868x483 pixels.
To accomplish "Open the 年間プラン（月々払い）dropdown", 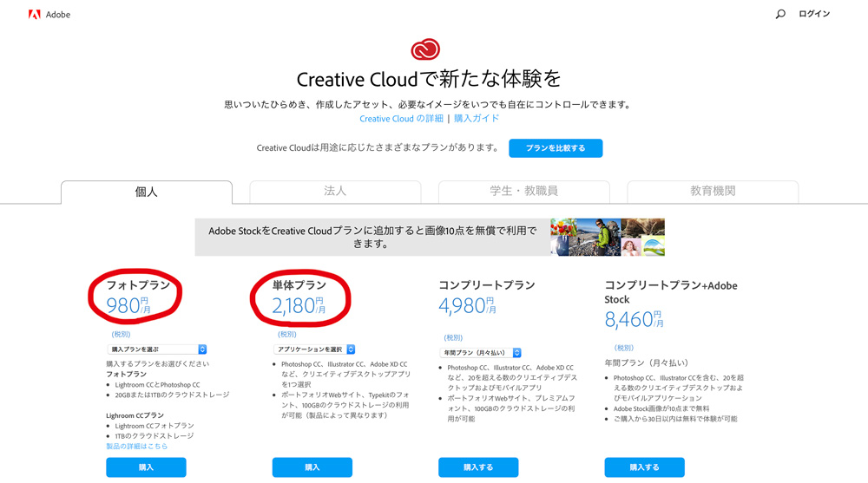I will pos(480,352).
